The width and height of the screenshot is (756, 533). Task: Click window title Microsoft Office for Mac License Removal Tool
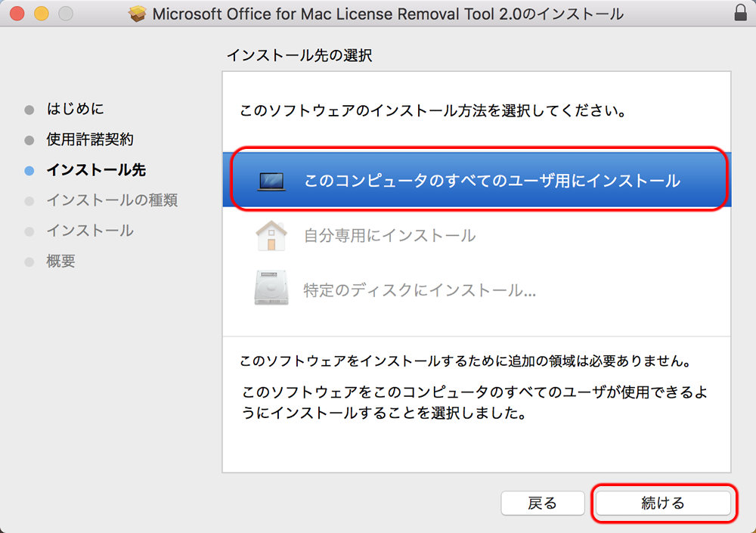tap(388, 14)
